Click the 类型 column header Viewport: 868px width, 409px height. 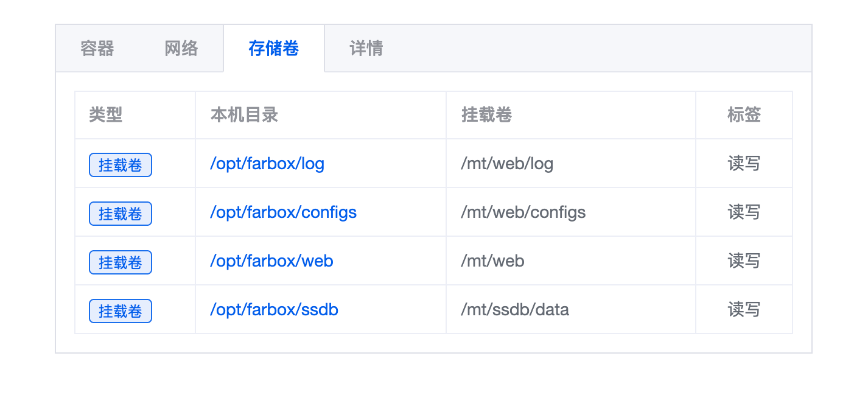pos(106,115)
